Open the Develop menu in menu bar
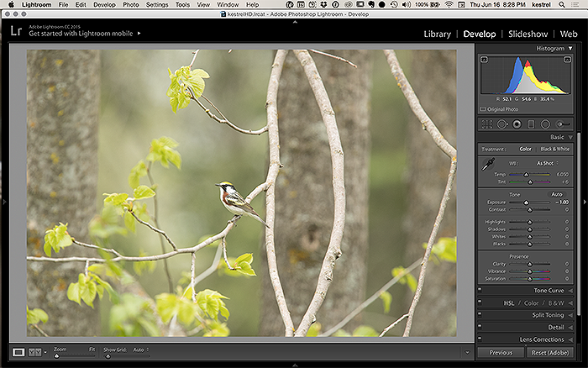The height and width of the screenshot is (368, 588). point(104,4)
